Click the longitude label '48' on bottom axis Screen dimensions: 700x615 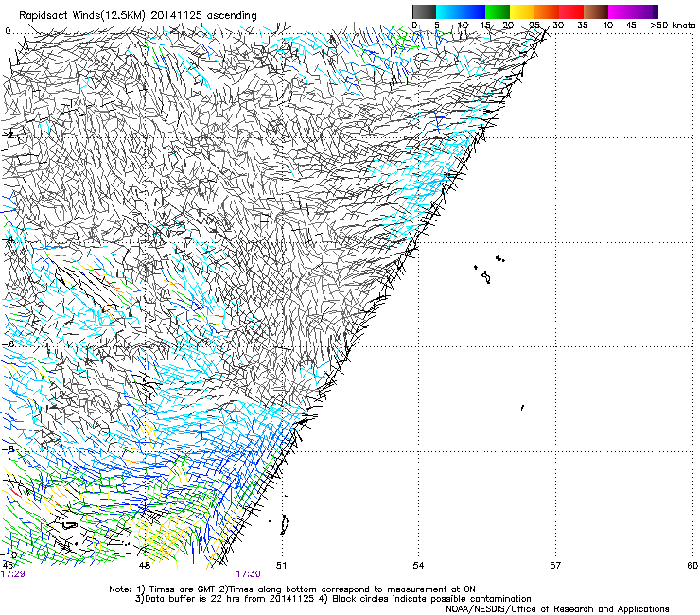pos(144,566)
